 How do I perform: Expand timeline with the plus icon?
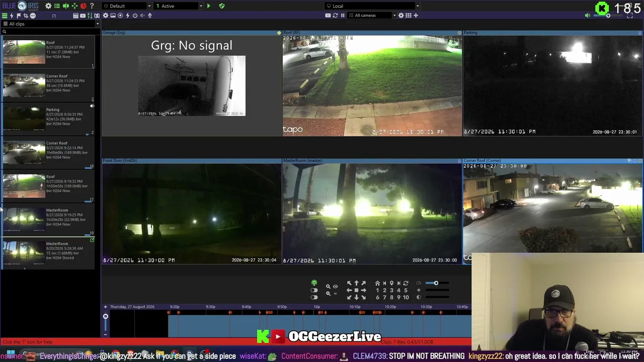(x=105, y=307)
